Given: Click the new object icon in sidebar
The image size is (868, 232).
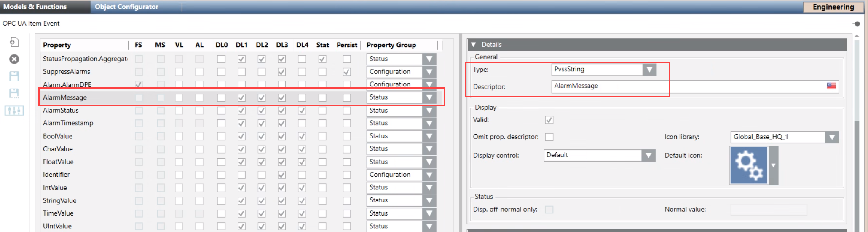Looking at the screenshot, I should pyautogui.click(x=14, y=42).
